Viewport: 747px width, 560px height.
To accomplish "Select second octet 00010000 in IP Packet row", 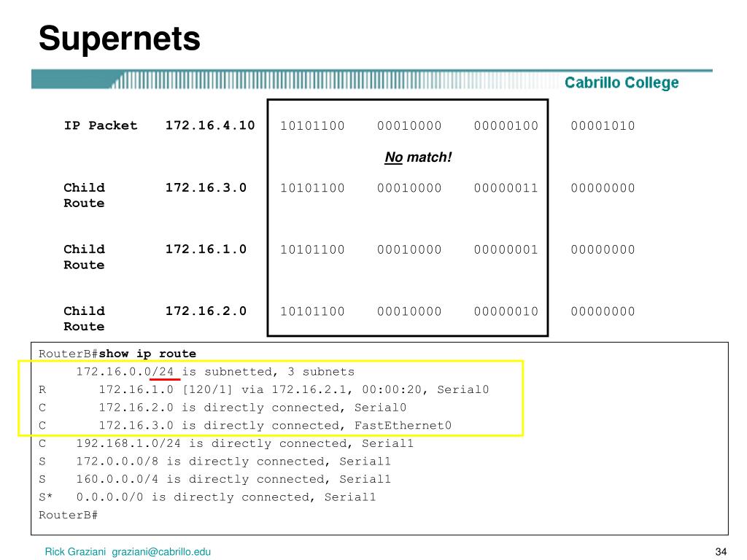I will 409,125.
